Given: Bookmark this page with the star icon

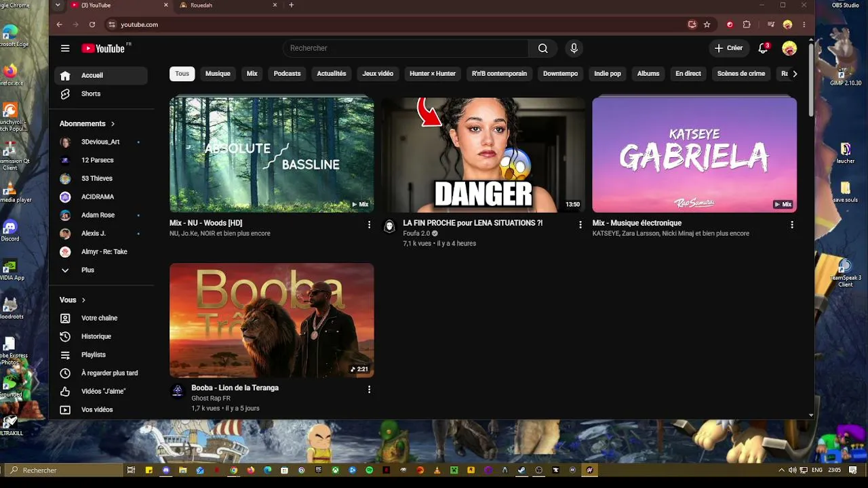Looking at the screenshot, I should coord(707,24).
